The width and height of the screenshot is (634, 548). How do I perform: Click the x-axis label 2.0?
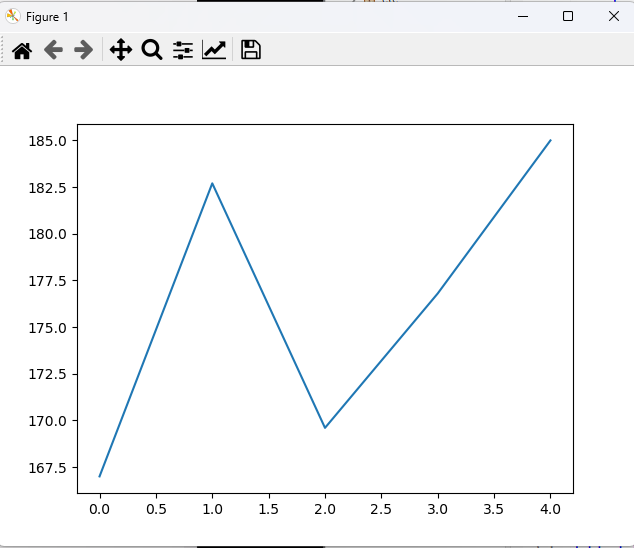325,509
